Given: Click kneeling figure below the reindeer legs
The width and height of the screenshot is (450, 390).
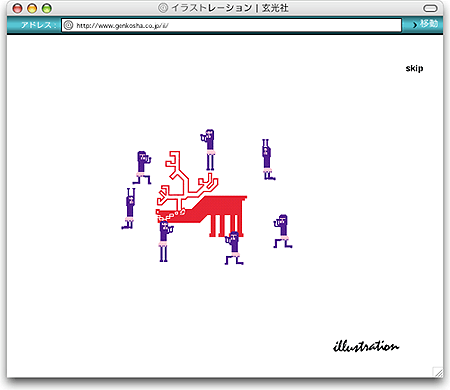Looking at the screenshot, I should (234, 248).
